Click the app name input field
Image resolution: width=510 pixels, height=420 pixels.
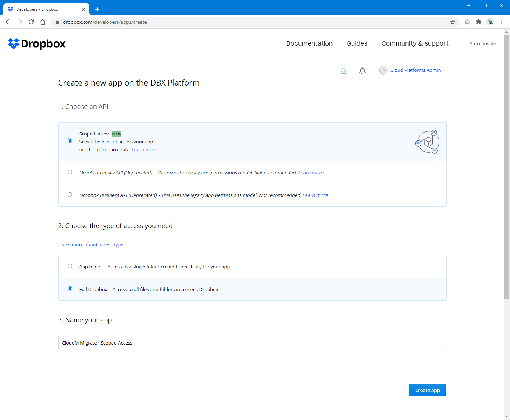coord(252,343)
